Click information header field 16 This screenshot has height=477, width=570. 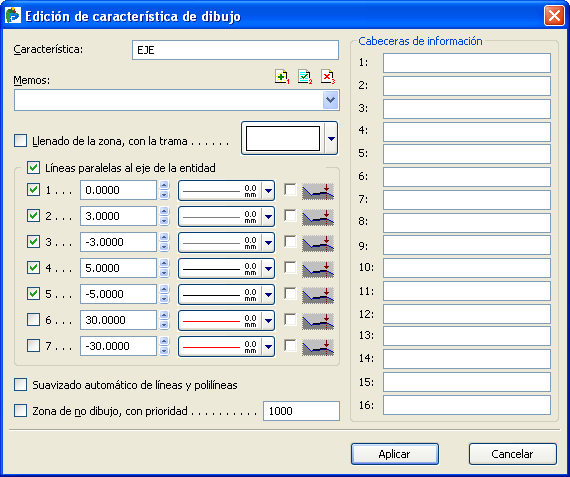(x=467, y=405)
